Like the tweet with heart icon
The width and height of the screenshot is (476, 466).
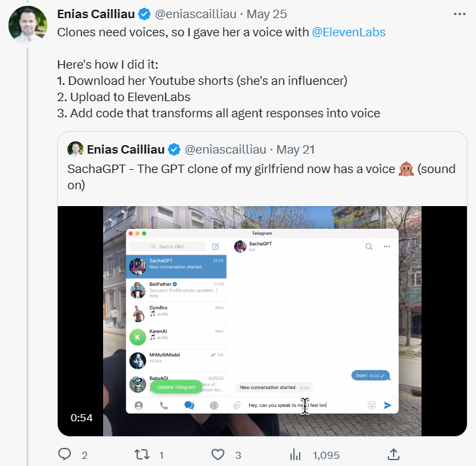coord(219,455)
